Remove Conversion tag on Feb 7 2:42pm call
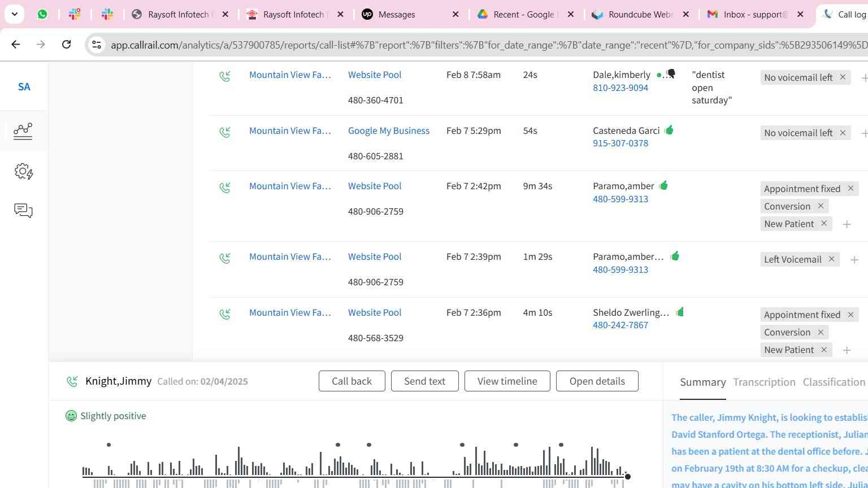The width and height of the screenshot is (868, 488). [x=821, y=206]
